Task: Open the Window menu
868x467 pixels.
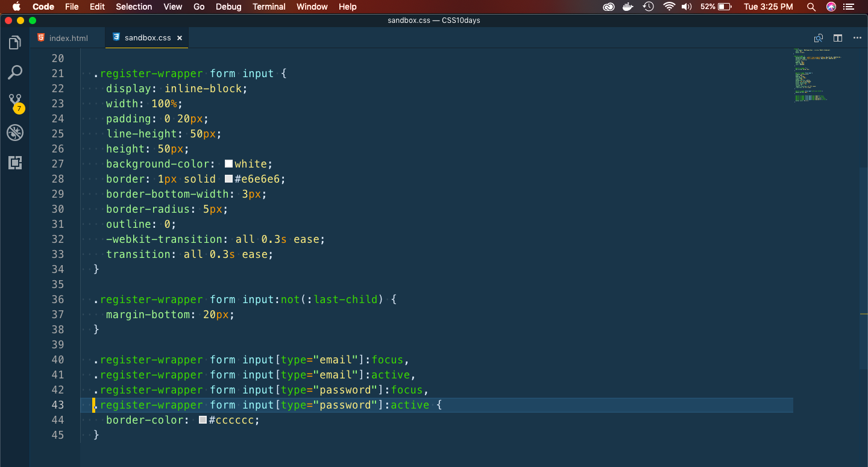Action: [x=312, y=7]
